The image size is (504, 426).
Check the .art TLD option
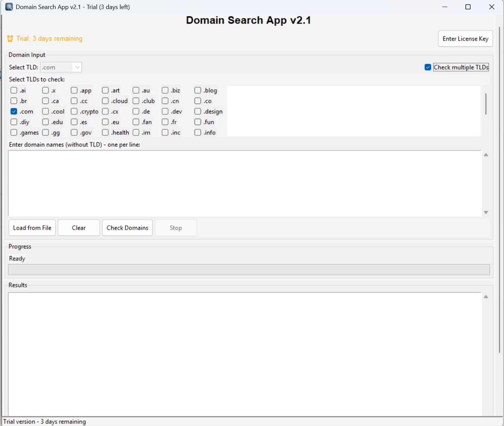point(105,90)
